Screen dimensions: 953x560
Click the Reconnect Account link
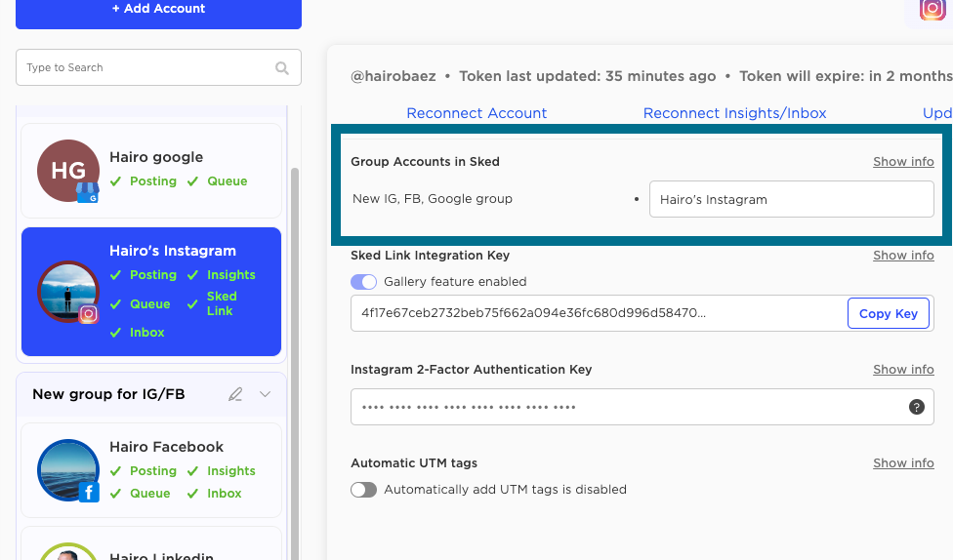point(476,113)
